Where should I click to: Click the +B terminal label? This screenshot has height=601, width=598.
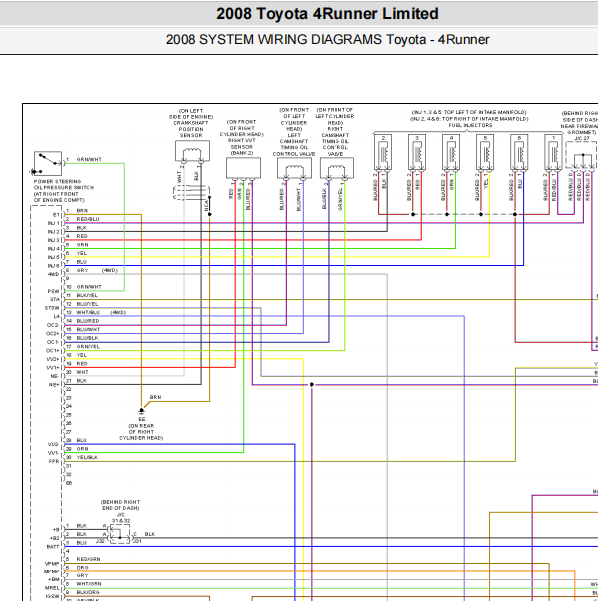pos(56,530)
